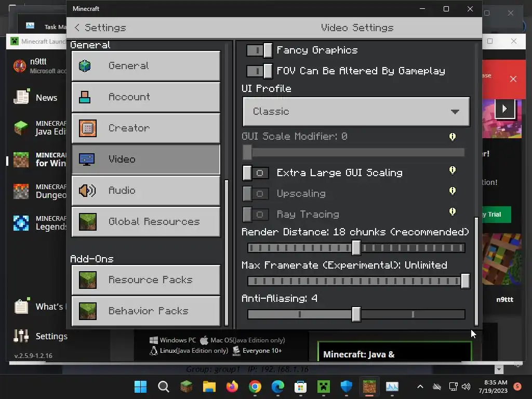Click the Anti-Aliasing slider handle

click(356, 314)
